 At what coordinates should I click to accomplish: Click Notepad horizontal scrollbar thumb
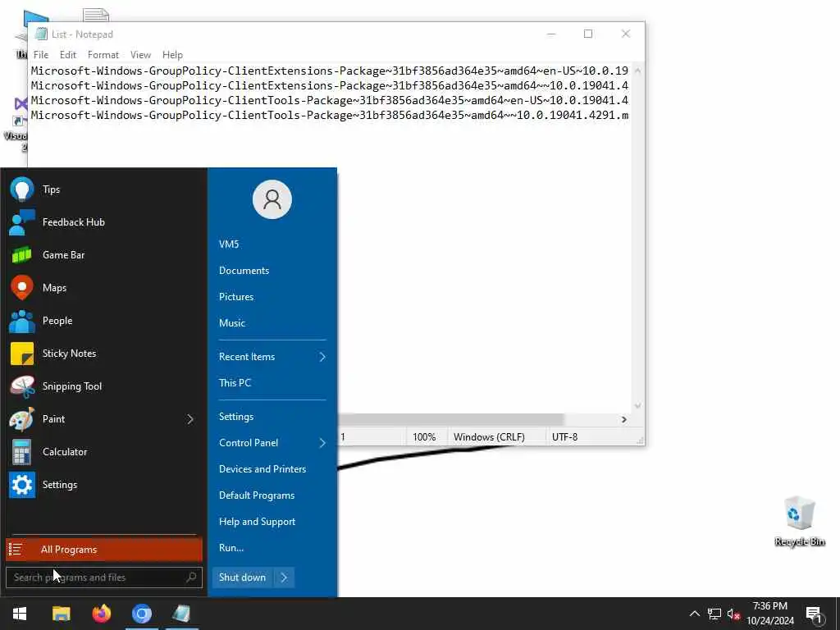point(450,419)
